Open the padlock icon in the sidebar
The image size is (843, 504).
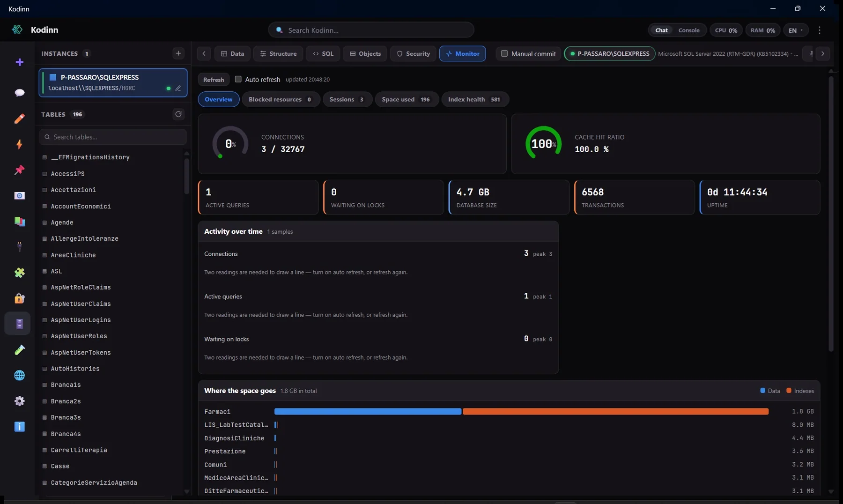[19, 298]
